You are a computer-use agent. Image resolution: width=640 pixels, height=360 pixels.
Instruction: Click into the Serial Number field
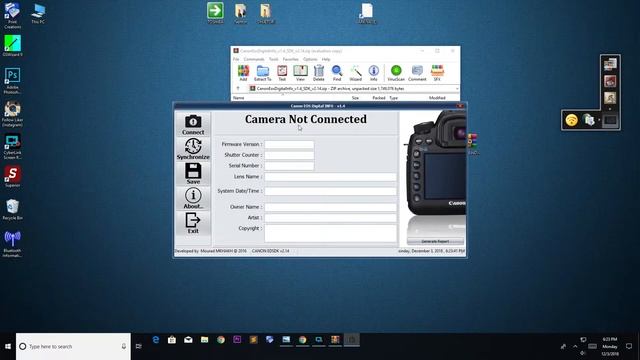coord(289,166)
